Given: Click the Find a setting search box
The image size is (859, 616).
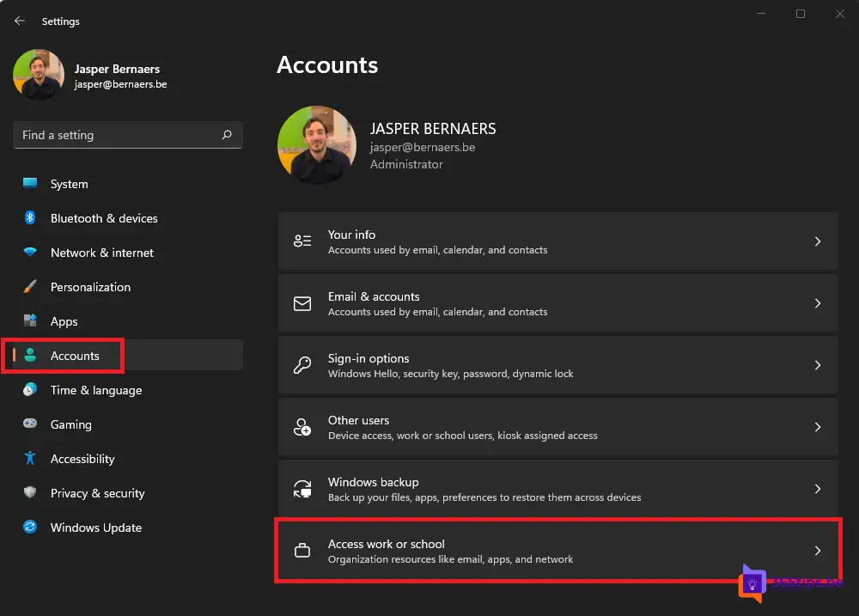Looking at the screenshot, I should coord(128,135).
